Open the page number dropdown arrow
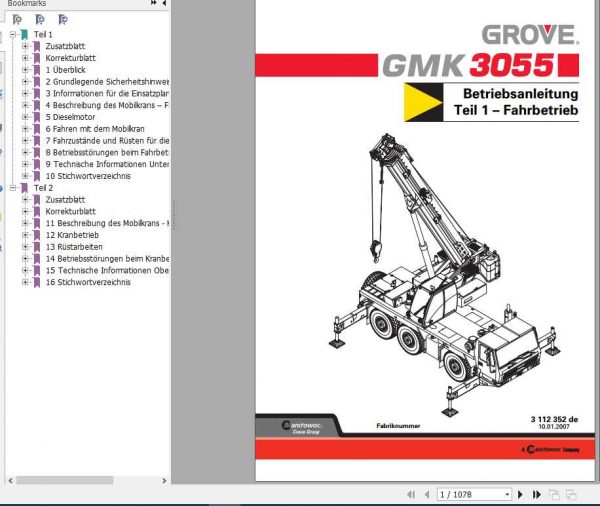The height and width of the screenshot is (506, 600). pyautogui.click(x=507, y=495)
